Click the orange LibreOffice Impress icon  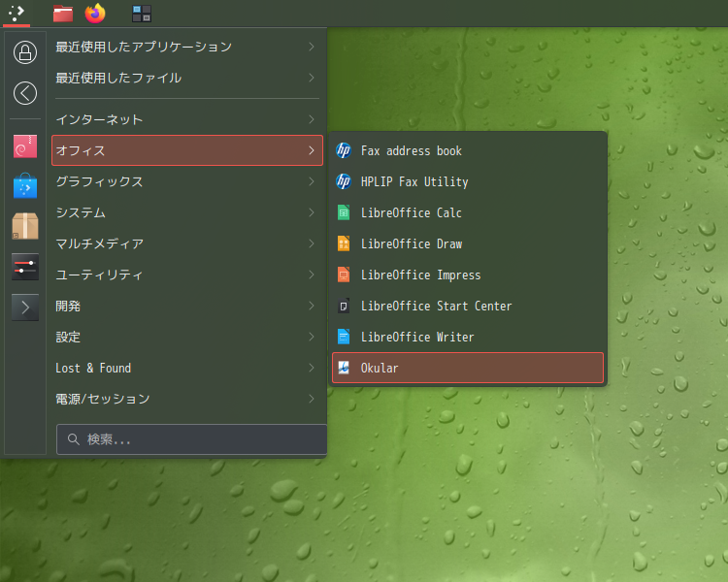tap(344, 275)
